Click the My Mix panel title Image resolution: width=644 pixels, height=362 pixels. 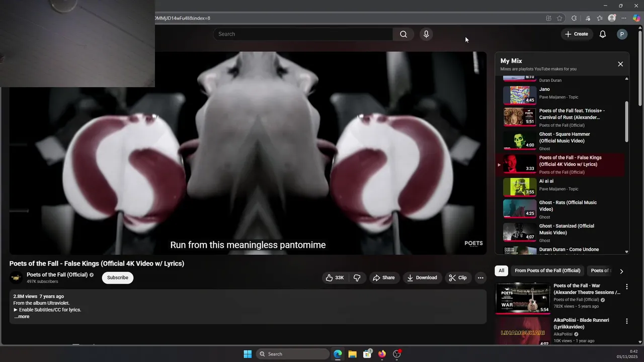pyautogui.click(x=511, y=61)
